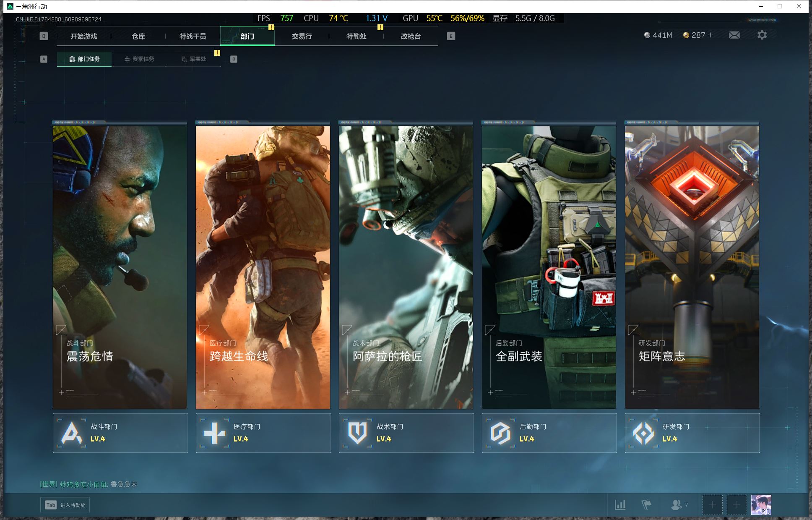Open the mail envelope icon
812x520 pixels.
coord(734,35)
